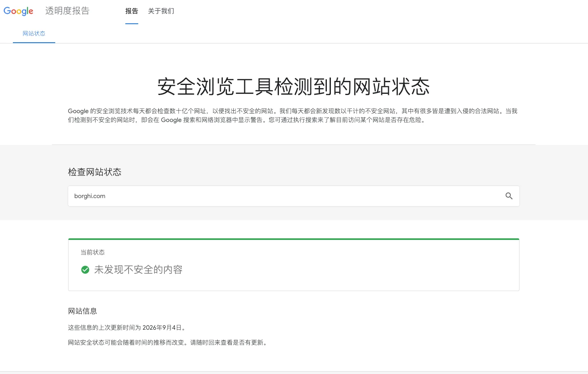The image size is (588, 374).
Task: Open the 报告 menu tab
Action: (132, 11)
